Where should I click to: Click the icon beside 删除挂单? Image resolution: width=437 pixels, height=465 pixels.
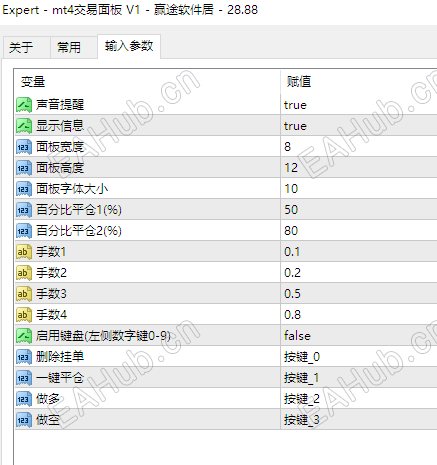24,357
